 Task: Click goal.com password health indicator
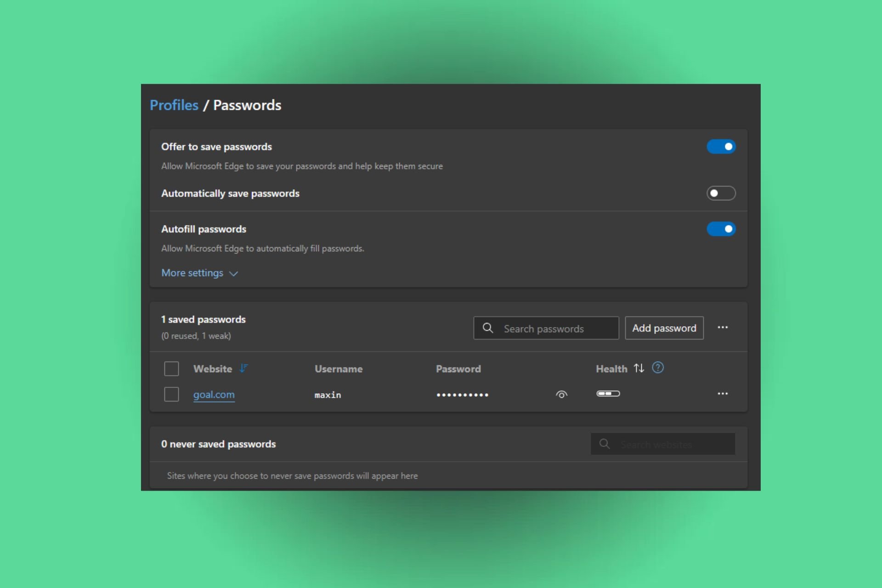tap(608, 394)
